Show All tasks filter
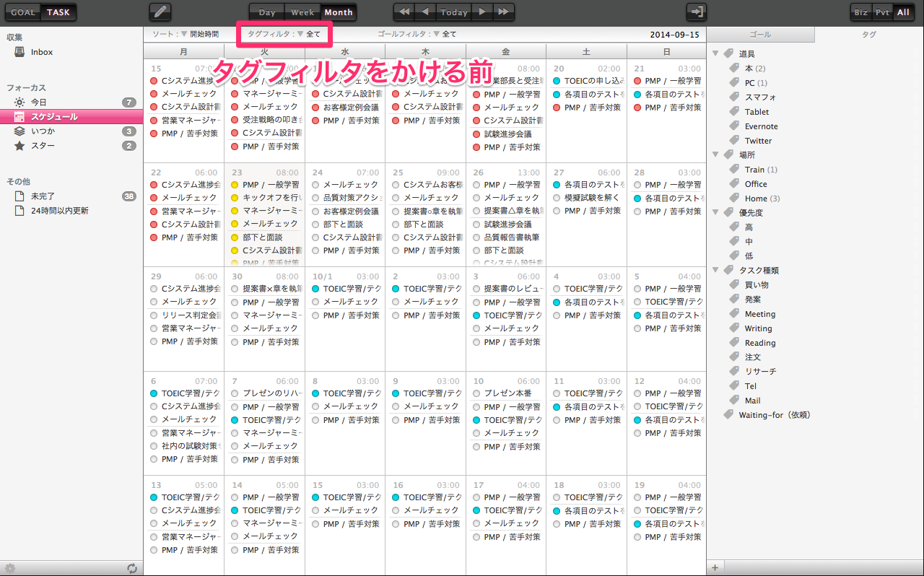This screenshot has height=576, width=924. click(903, 12)
